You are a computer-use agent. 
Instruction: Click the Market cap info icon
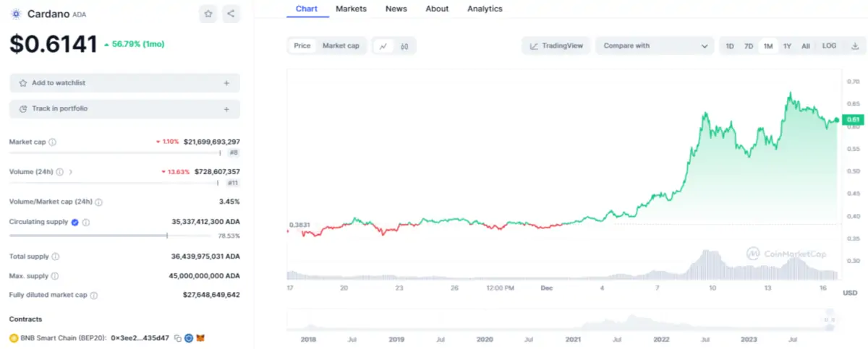coord(53,142)
